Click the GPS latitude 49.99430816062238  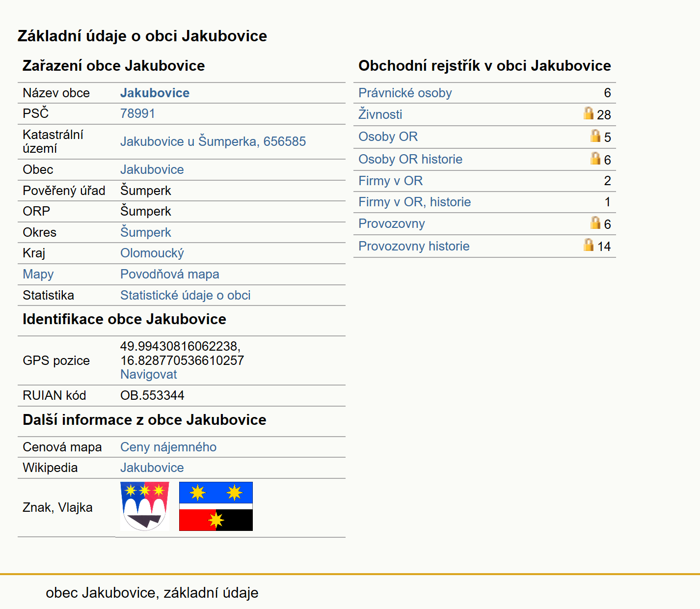pos(180,346)
